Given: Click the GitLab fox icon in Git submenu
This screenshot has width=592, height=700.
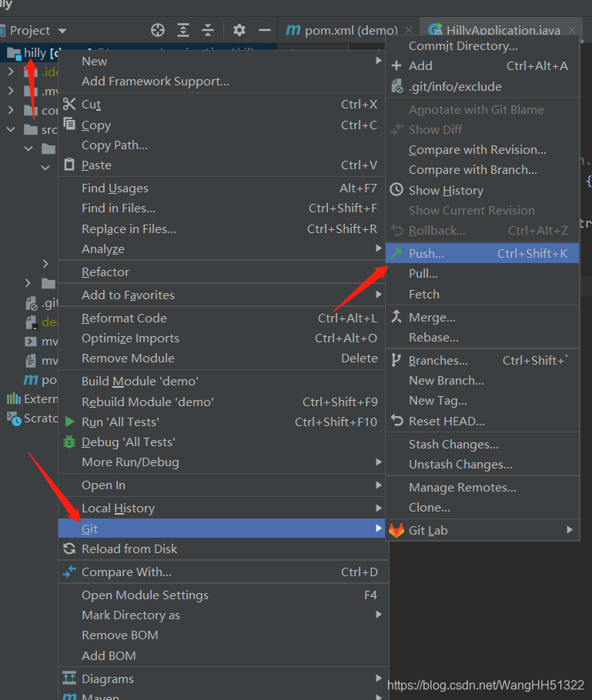Looking at the screenshot, I should click(x=396, y=529).
